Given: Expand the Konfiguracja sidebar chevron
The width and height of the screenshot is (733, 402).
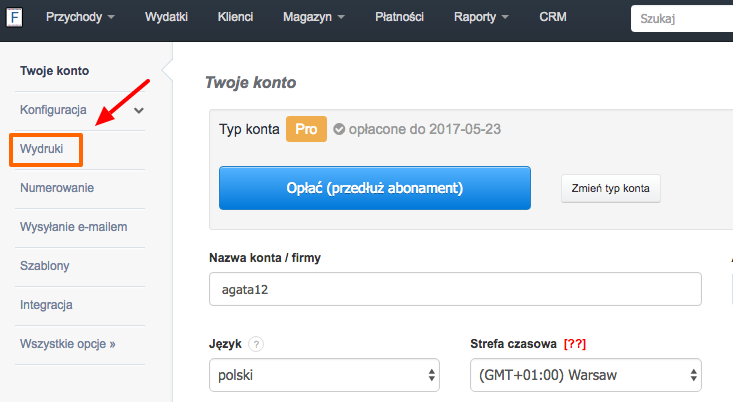Looking at the screenshot, I should tap(139, 110).
